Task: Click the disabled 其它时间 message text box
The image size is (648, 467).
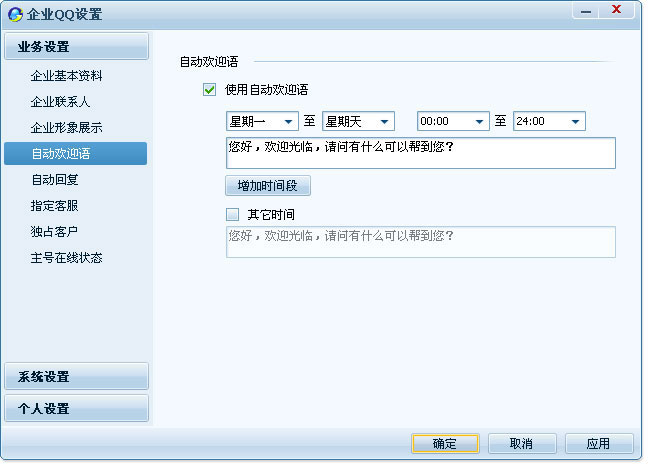Action: [421, 242]
